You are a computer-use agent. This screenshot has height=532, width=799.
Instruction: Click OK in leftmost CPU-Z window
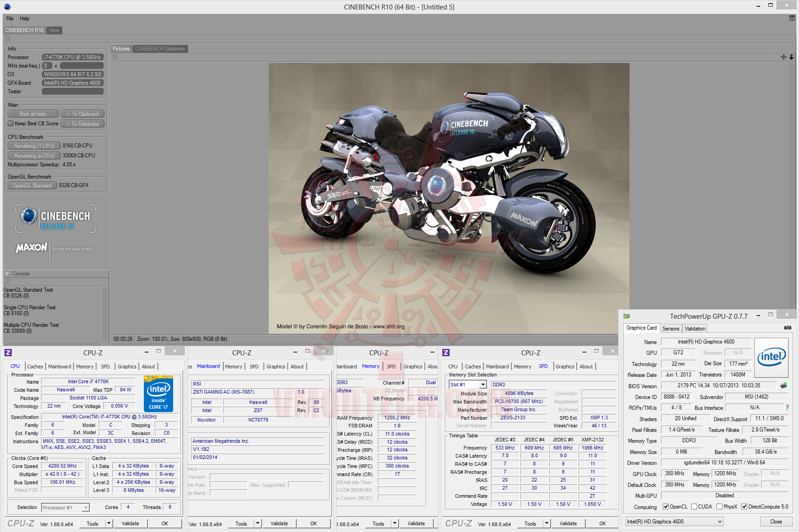point(165,523)
